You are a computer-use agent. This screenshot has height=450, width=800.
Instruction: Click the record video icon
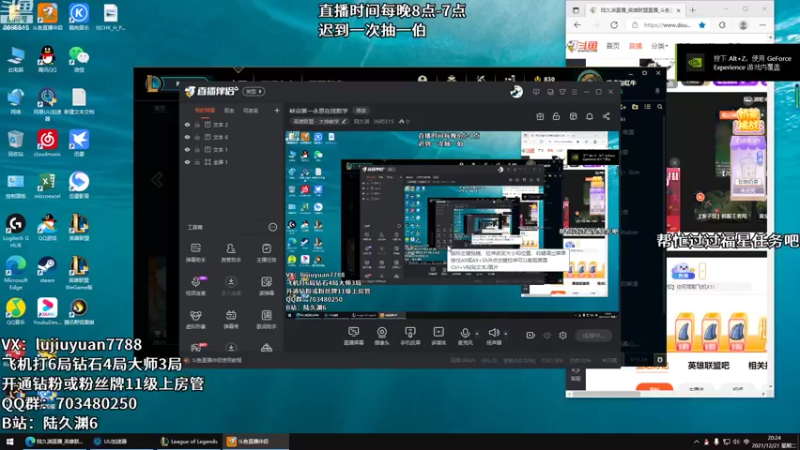tap(531, 335)
